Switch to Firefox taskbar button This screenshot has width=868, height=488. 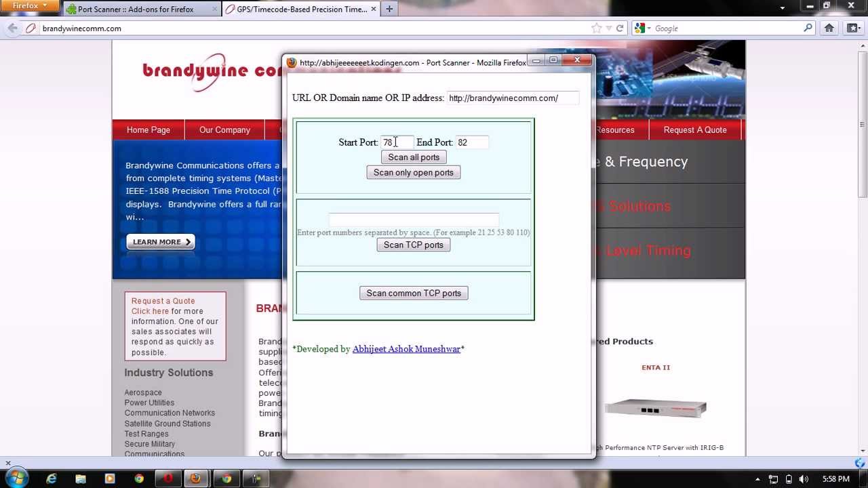(x=195, y=479)
